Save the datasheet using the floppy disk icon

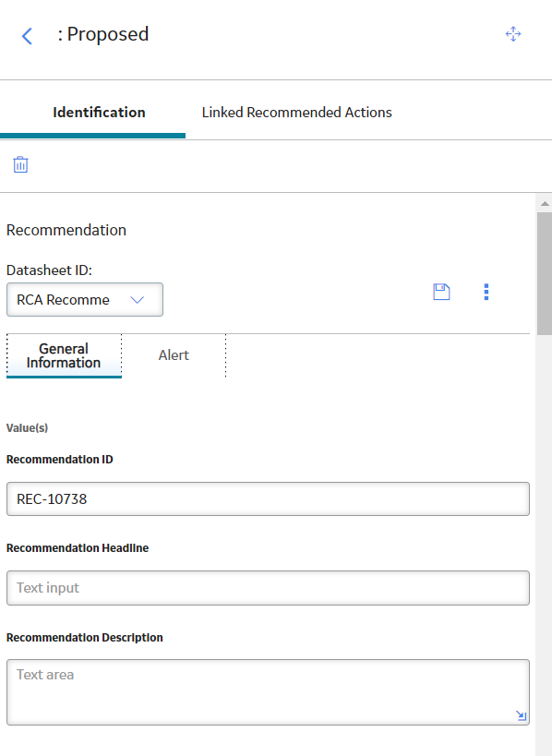tap(441, 292)
